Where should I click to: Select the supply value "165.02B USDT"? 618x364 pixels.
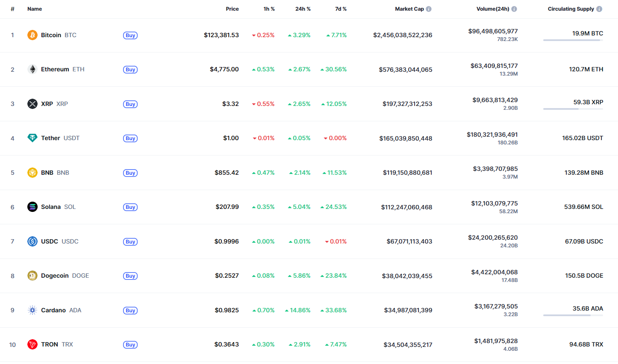point(583,138)
